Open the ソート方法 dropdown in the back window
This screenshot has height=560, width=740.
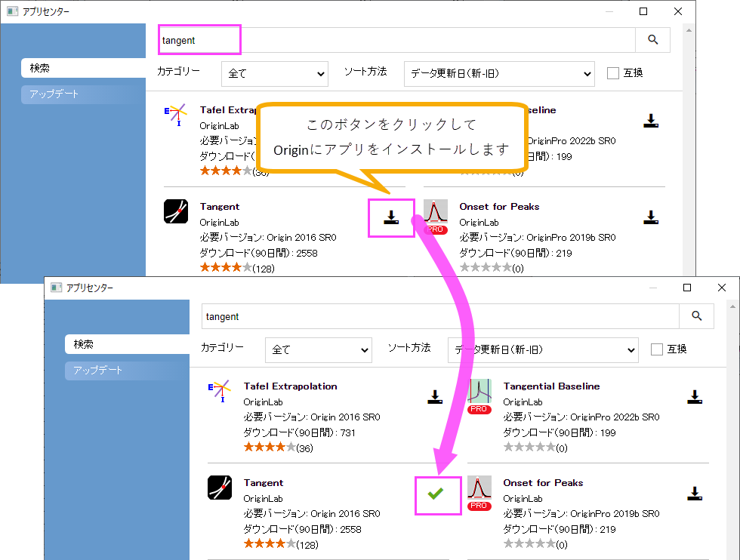499,74
